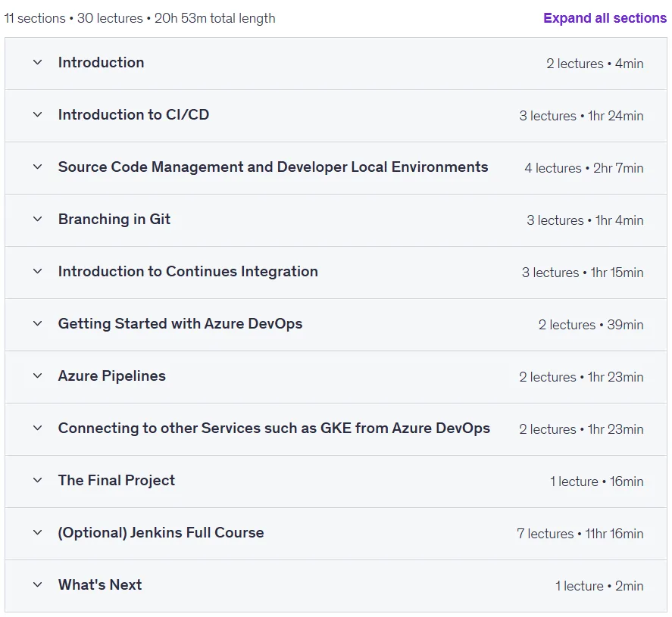Expand Branching in Git chevron
Viewport: 672px width, 617px height.
38,220
